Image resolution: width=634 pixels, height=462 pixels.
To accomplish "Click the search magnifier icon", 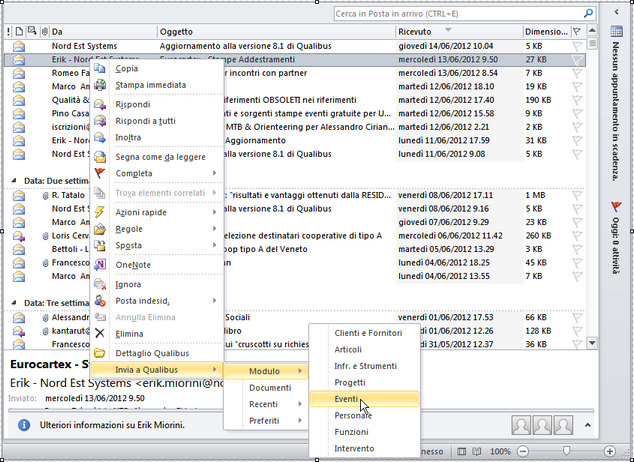I will point(590,14).
